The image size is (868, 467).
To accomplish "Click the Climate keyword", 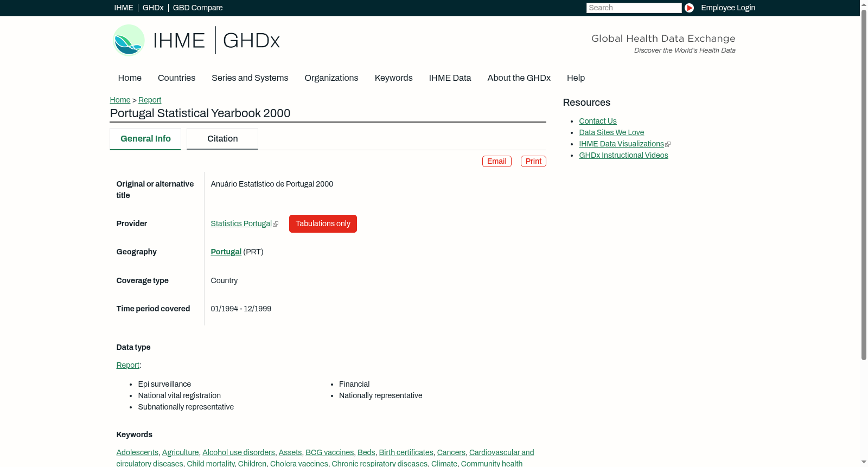I will coord(444,464).
